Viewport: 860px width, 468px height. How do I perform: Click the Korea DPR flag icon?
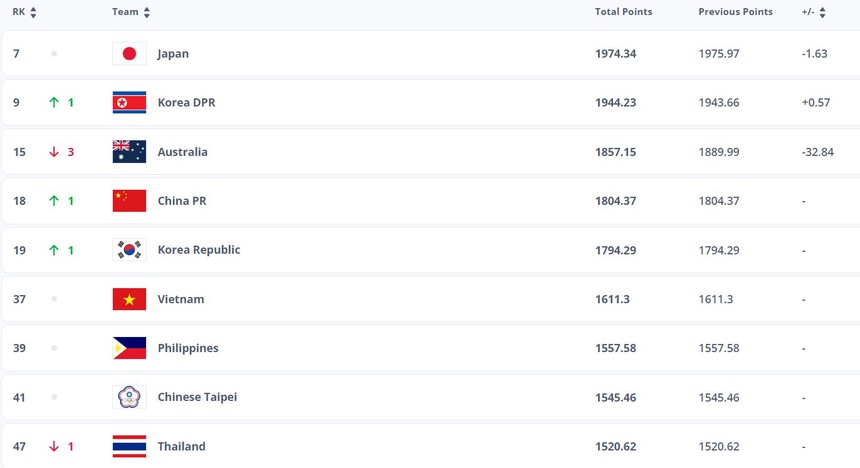pos(129,103)
